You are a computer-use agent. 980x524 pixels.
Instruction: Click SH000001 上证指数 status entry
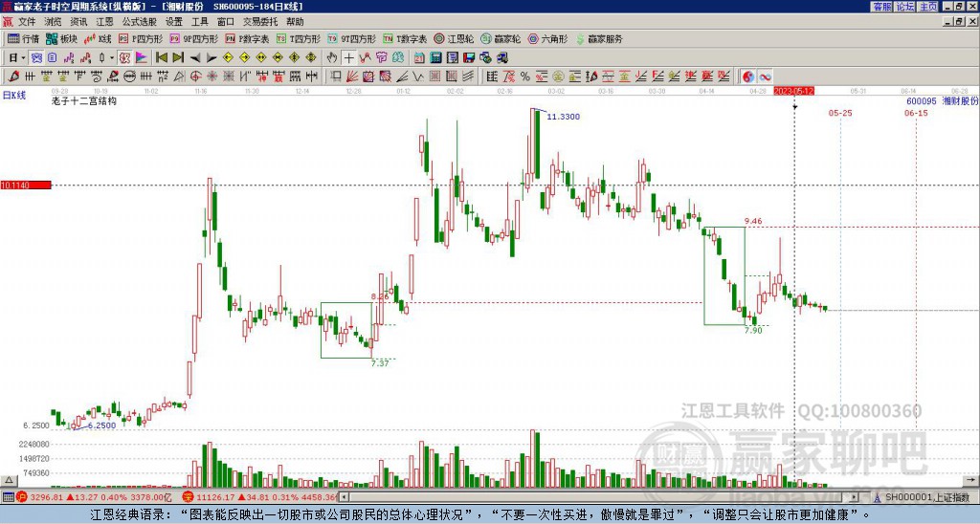coord(926,497)
